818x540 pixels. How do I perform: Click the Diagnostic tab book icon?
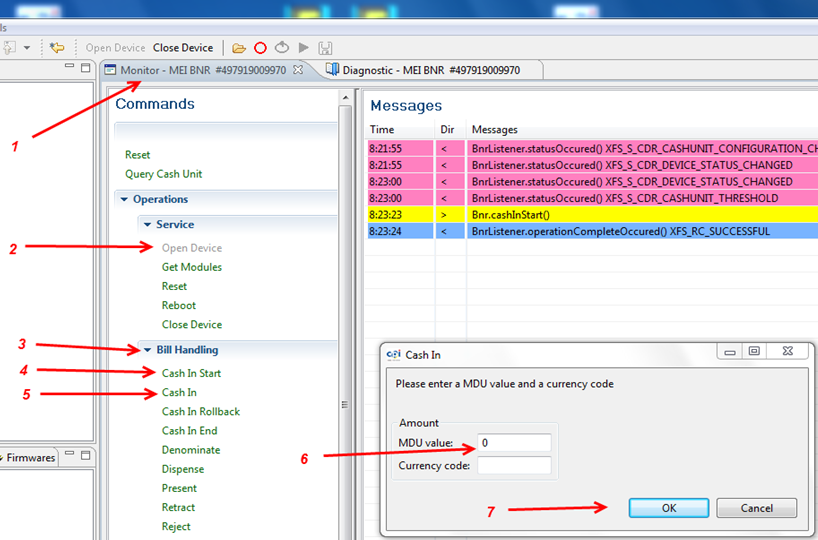(332, 70)
